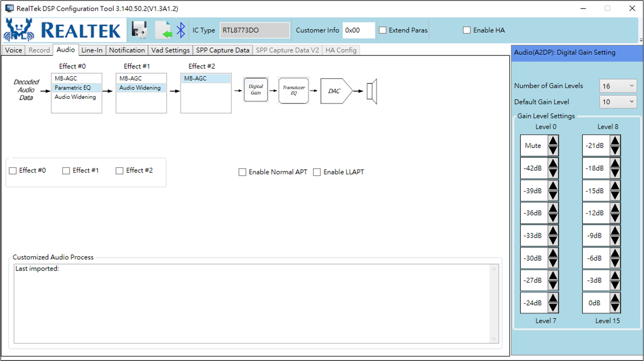Click the import file green arrow icon
This screenshot has width=644, height=361.
point(164,30)
